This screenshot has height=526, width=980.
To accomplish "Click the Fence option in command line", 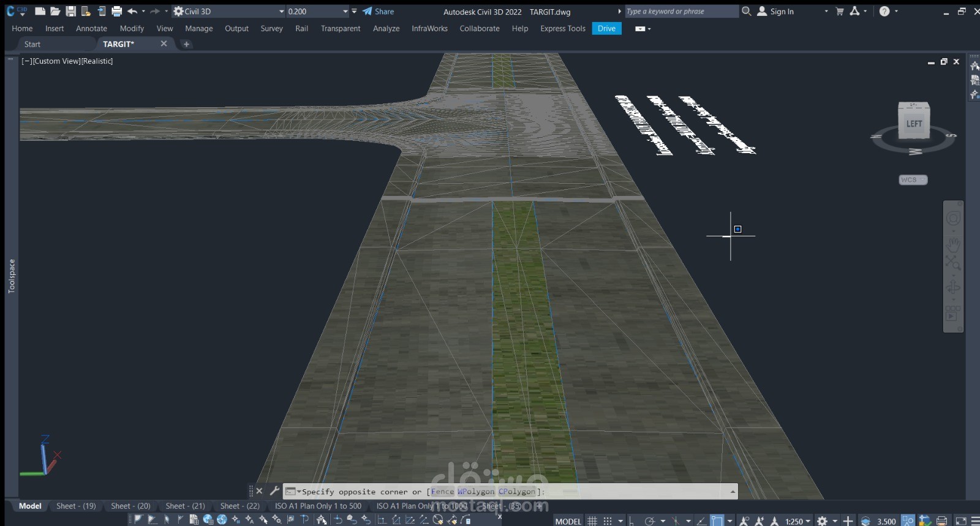I will click(x=442, y=491).
